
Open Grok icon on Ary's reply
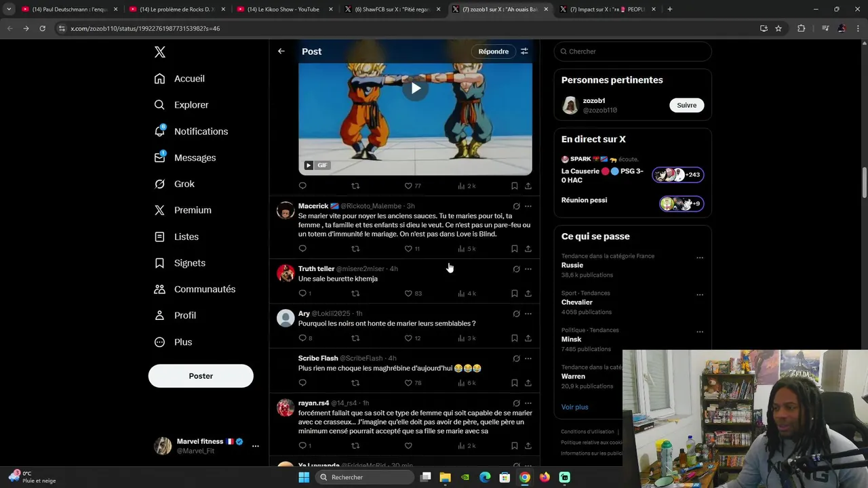pos(516,314)
